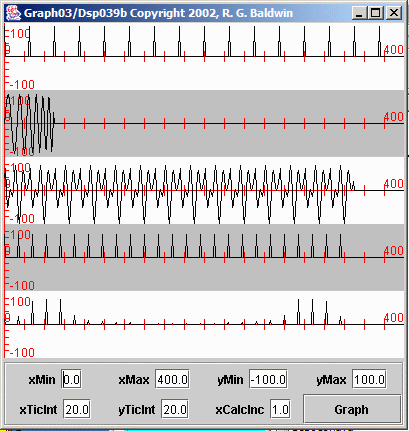The image size is (409, 431).
Task: Focus the yTicInt input field
Action: [175, 409]
